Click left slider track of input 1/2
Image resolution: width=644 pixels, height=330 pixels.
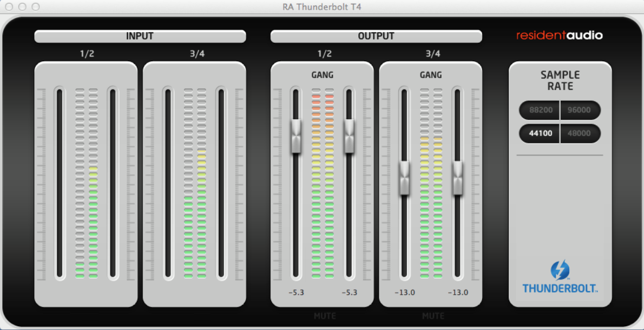tap(60, 183)
